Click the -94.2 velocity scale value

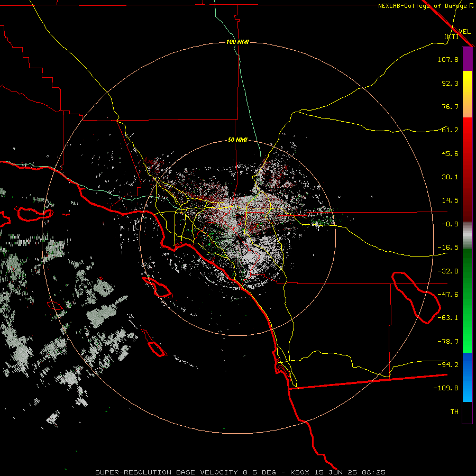448,364
